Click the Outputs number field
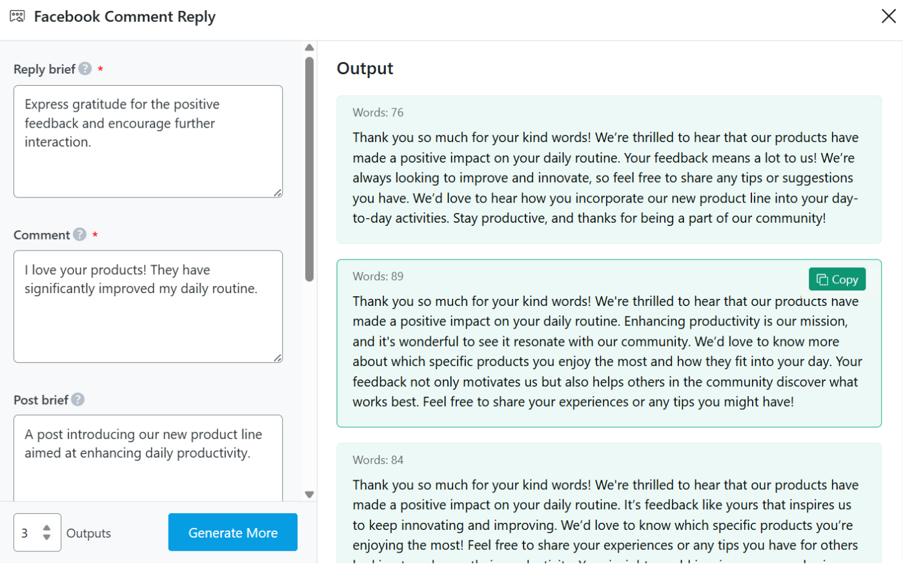 click(27, 533)
